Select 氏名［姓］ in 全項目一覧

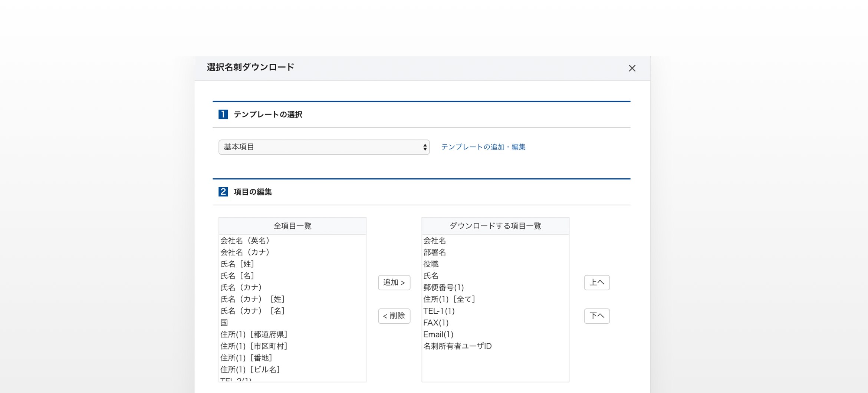coord(292,264)
